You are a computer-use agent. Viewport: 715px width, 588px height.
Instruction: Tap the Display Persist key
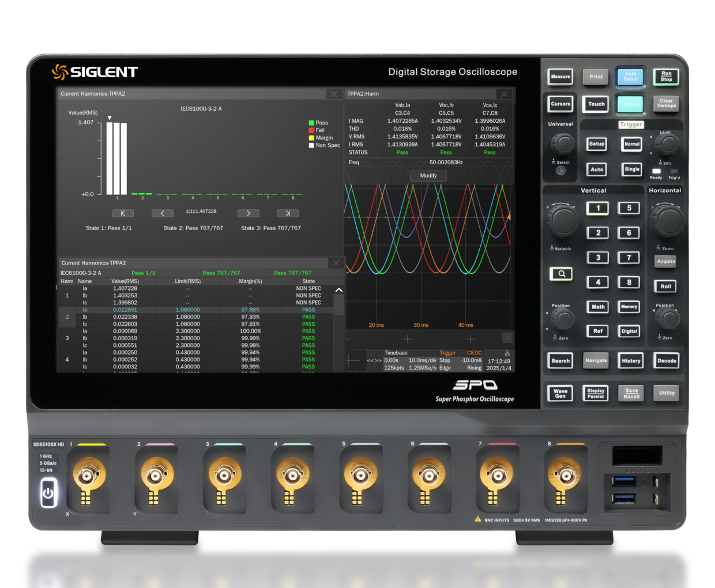pyautogui.click(x=596, y=394)
